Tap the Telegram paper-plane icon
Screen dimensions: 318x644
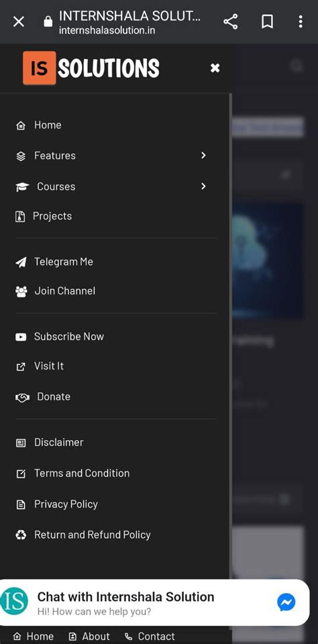21,262
